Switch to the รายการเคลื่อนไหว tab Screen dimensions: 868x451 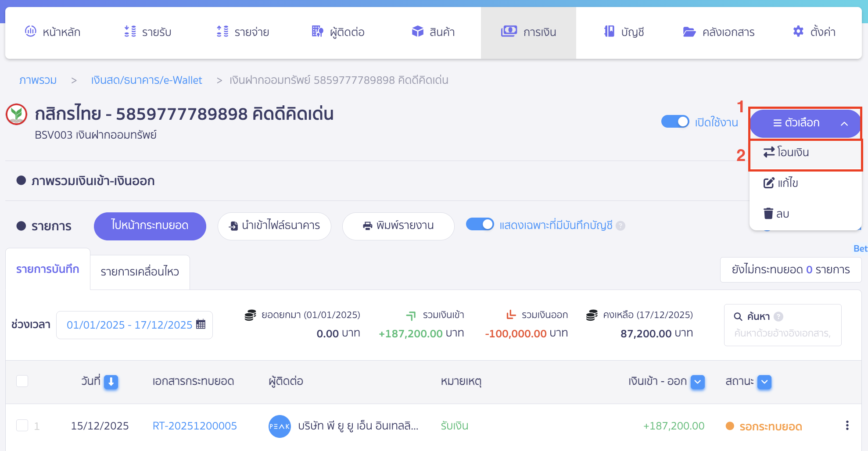(x=139, y=272)
